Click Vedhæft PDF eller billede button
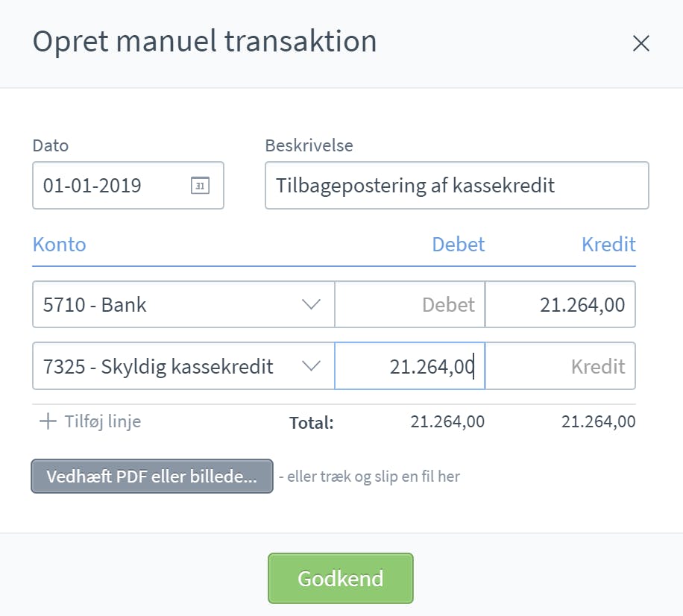 (x=152, y=476)
